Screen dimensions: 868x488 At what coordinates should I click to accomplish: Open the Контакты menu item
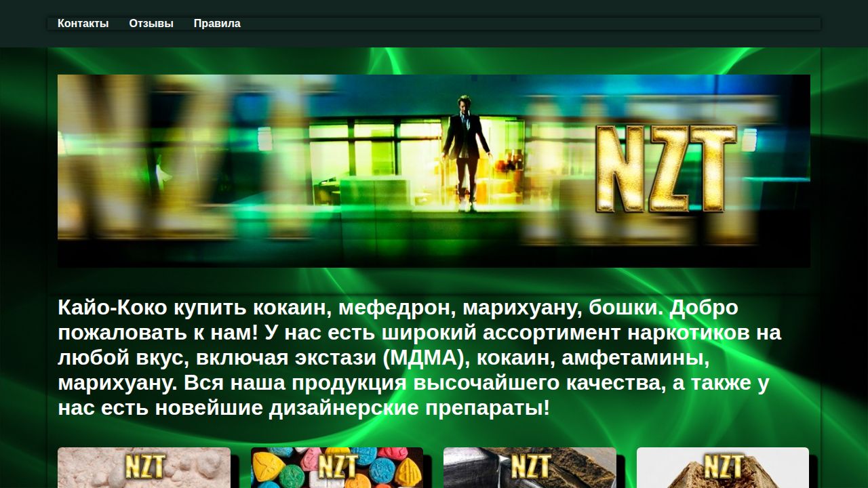(x=83, y=24)
